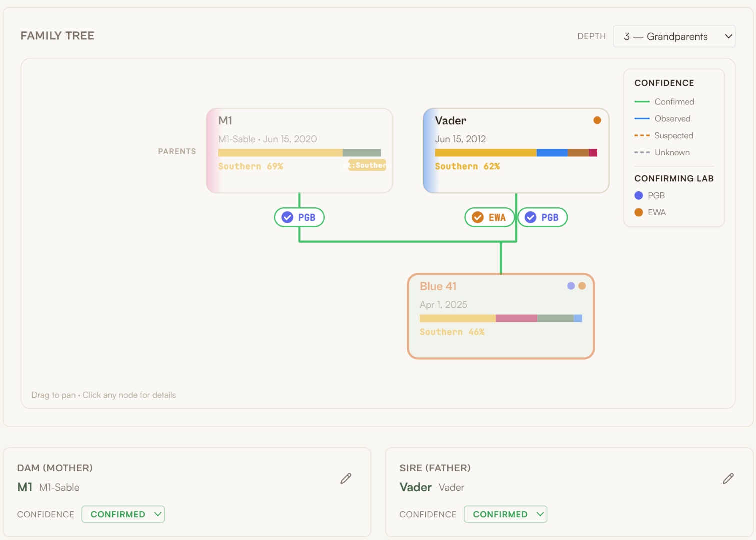Click the FAMILY TREE heading

[57, 36]
